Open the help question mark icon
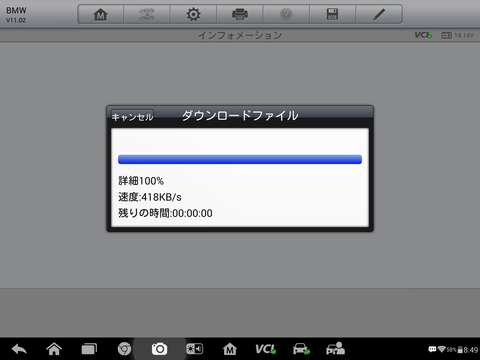 coord(286,14)
